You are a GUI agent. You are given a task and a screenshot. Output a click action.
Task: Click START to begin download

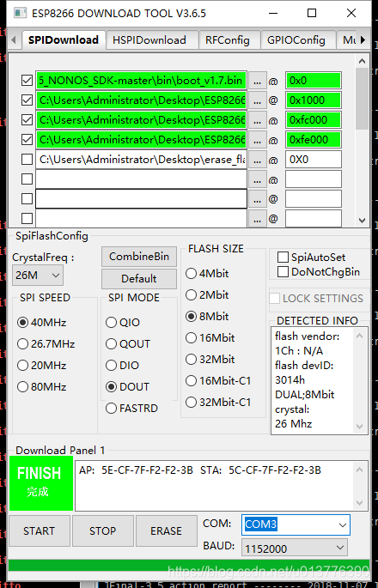[x=39, y=530]
